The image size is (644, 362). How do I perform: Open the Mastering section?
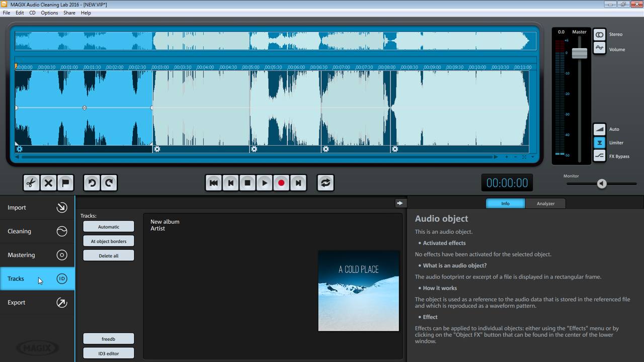37,255
